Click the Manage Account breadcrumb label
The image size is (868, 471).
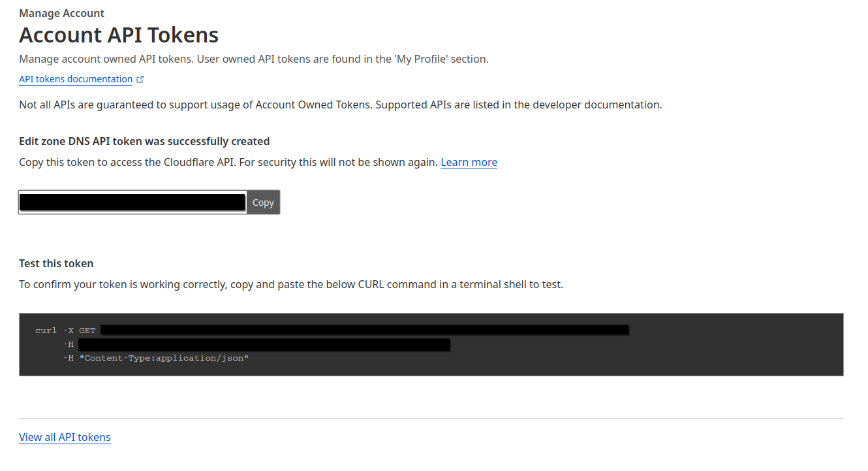pyautogui.click(x=61, y=13)
